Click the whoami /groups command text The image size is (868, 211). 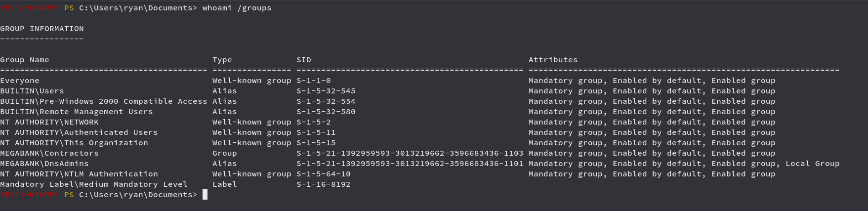click(x=237, y=8)
